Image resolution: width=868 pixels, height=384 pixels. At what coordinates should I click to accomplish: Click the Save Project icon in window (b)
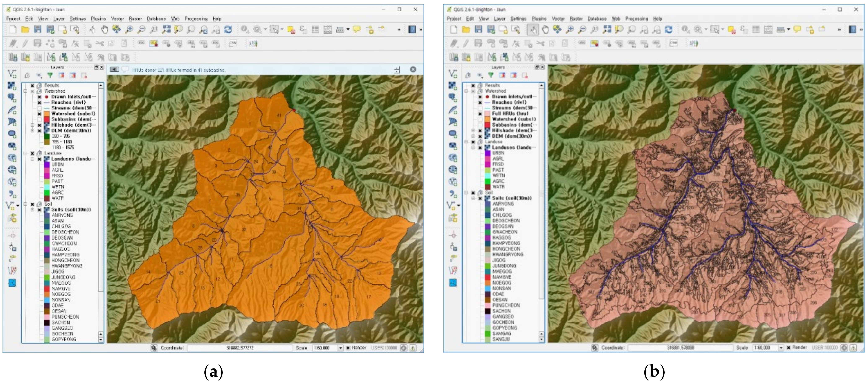click(x=478, y=30)
